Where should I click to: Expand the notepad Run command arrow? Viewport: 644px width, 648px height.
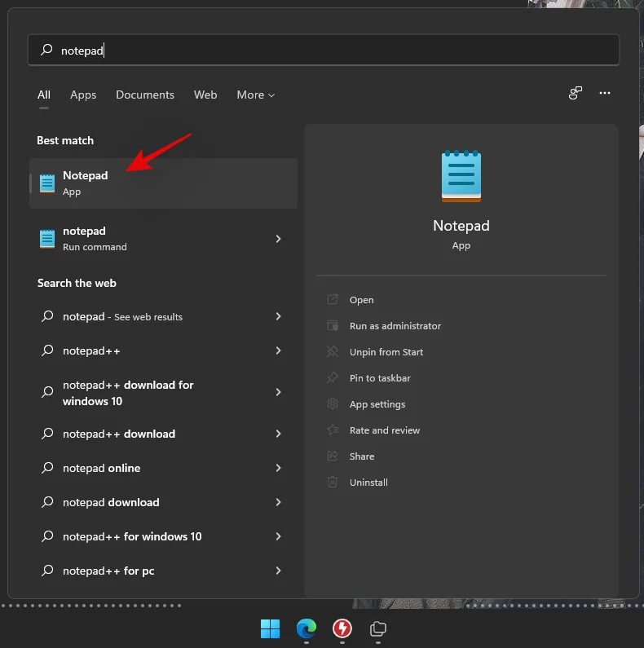278,239
